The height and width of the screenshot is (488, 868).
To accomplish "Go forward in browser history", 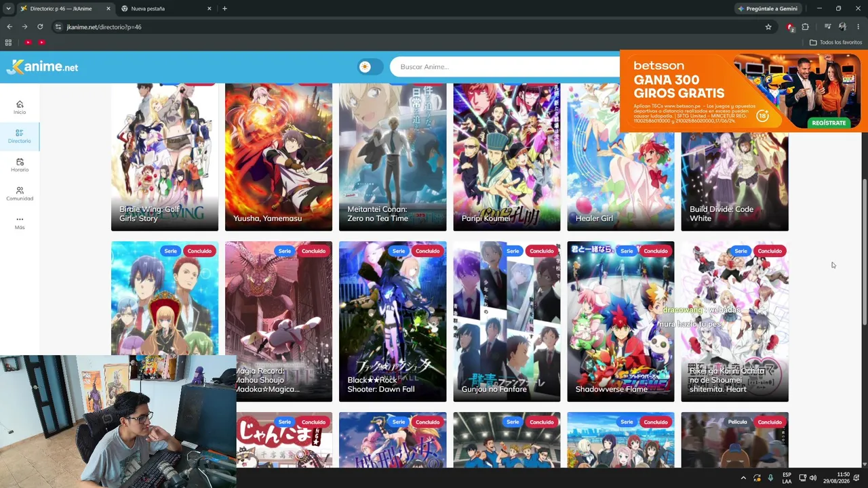I will coord(24,27).
